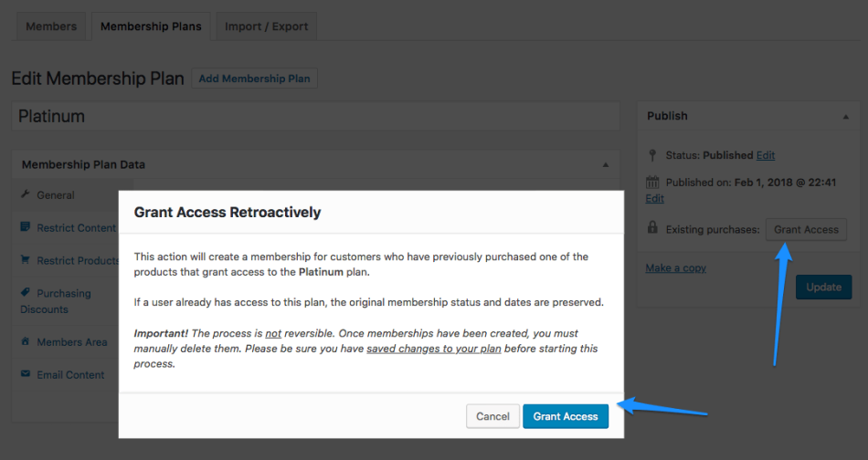The image size is (868, 460).
Task: Click the Restrict Content icon
Action: coord(25,226)
